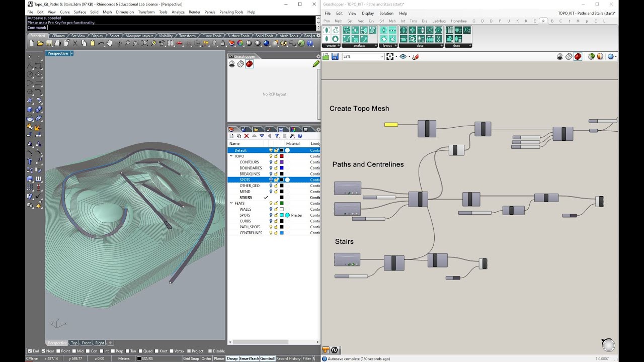Select the Pan hand tool in Rhino
Image resolution: width=644 pixels, height=362 pixels.
coord(110,44)
